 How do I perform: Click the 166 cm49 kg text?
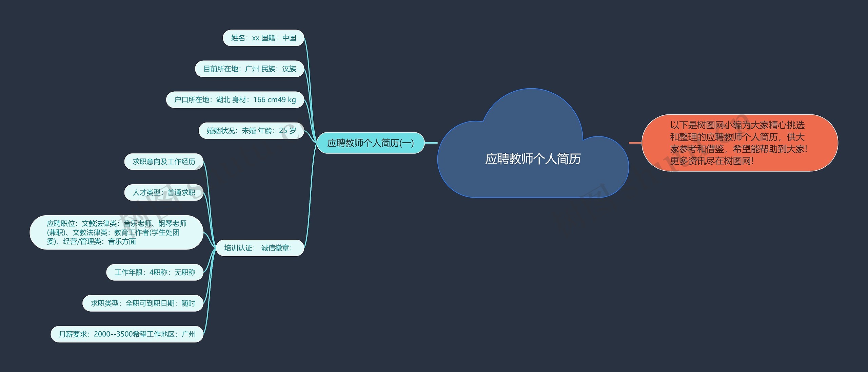click(x=274, y=100)
